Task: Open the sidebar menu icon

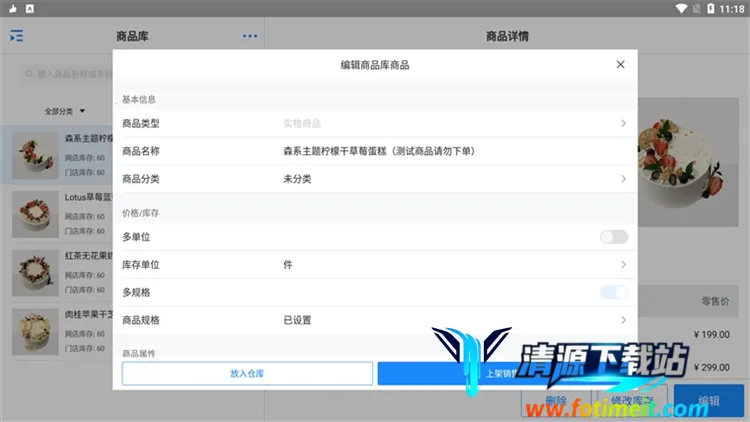Action: (x=17, y=37)
